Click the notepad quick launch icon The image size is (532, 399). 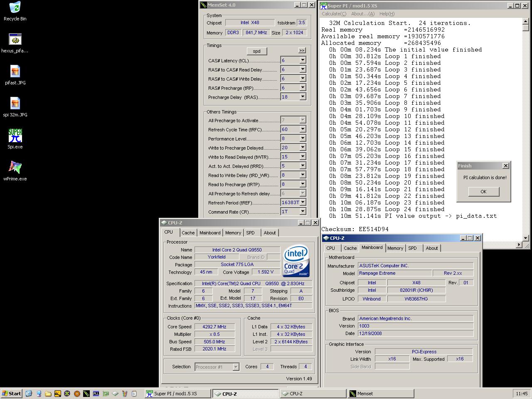(134, 394)
